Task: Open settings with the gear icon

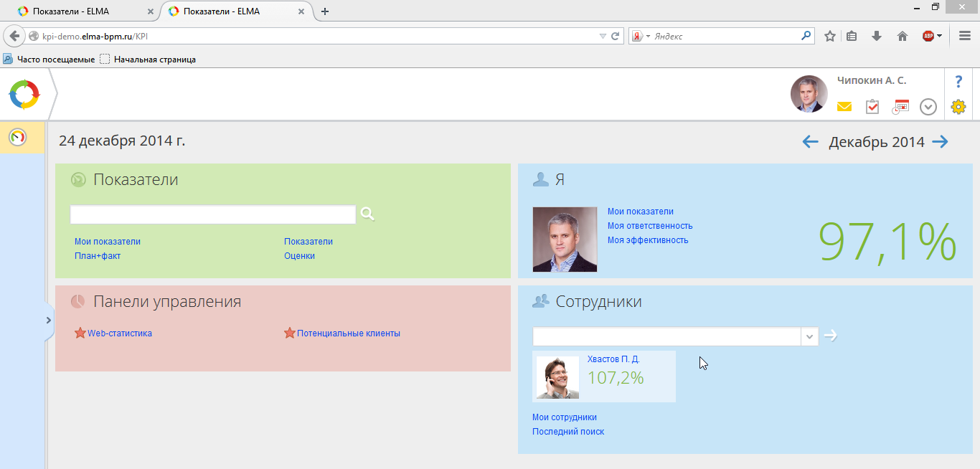Action: [x=958, y=106]
